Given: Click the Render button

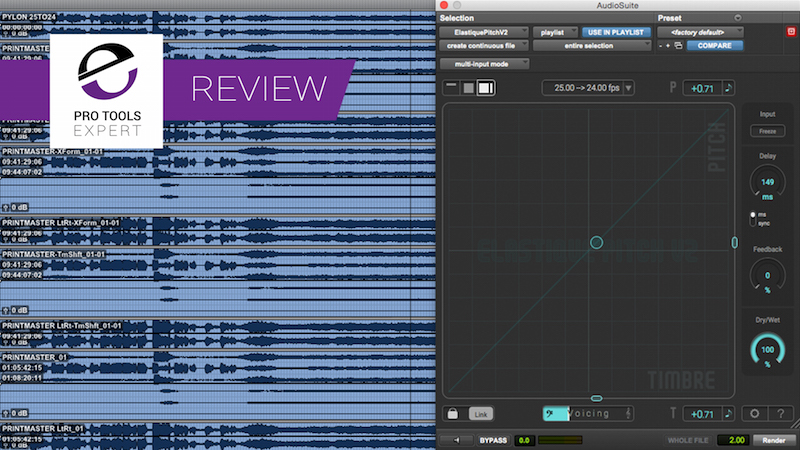Looking at the screenshot, I should (x=774, y=440).
